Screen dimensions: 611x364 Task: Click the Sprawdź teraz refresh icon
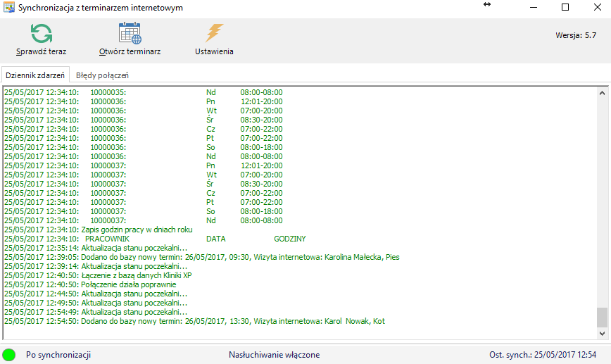[x=42, y=34]
